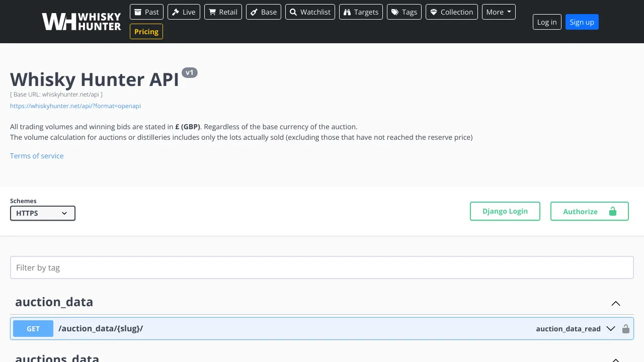Image resolution: width=644 pixels, height=362 pixels.
Task: Click the v1 version badge
Action: click(190, 72)
